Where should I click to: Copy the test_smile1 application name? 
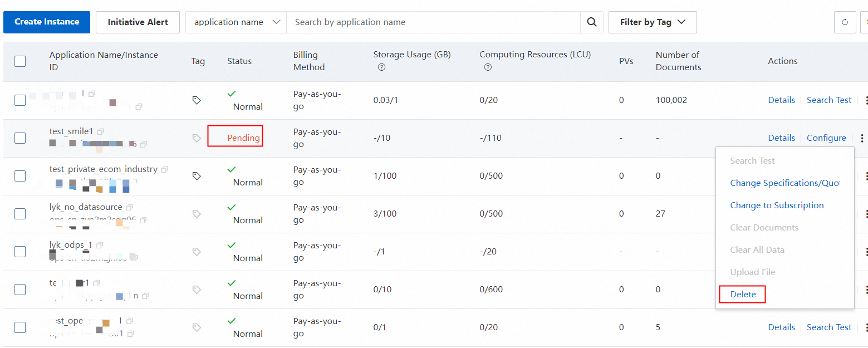point(101,132)
